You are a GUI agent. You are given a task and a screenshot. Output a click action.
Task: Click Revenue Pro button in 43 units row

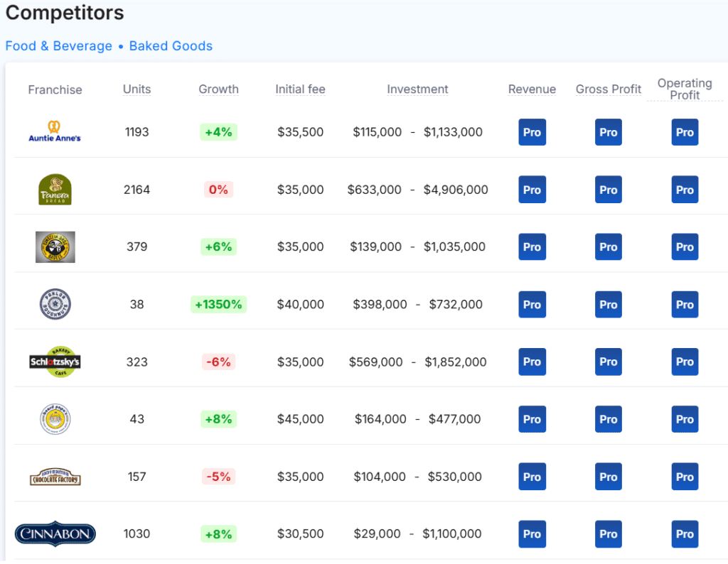pos(532,419)
